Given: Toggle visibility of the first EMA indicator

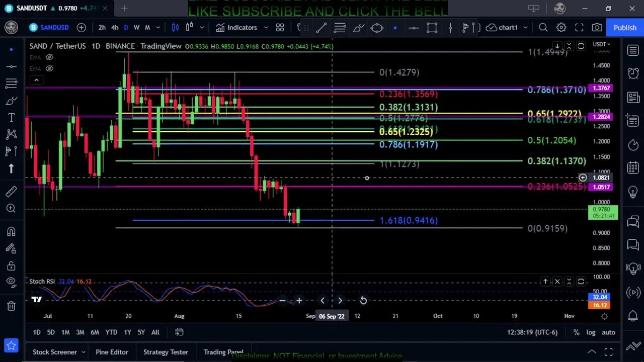Looking at the screenshot, I should (x=49, y=57).
